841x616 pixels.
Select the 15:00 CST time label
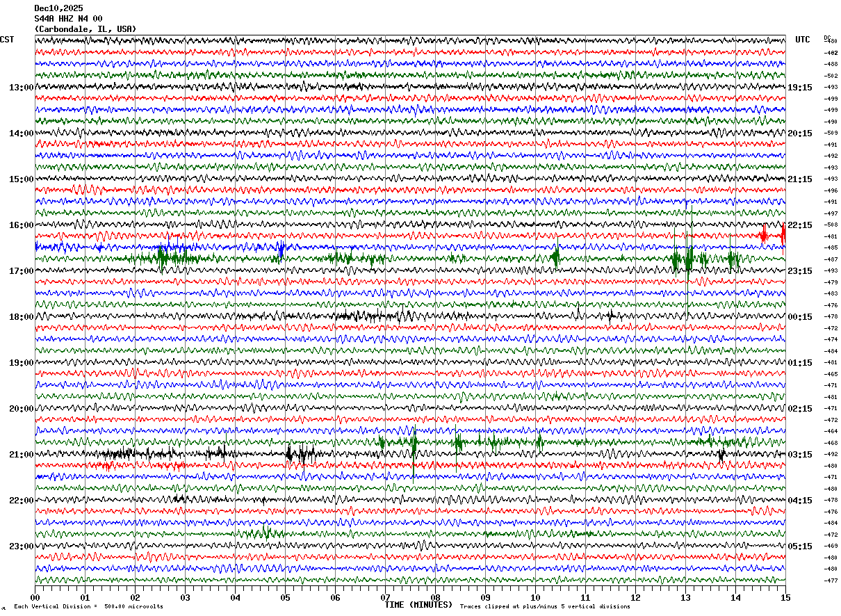click(22, 179)
